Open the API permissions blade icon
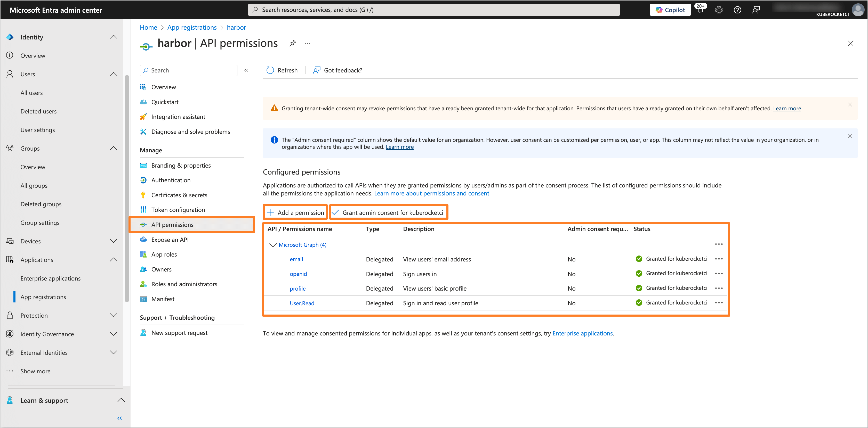Screen dimensions: 868x428 tap(143, 225)
